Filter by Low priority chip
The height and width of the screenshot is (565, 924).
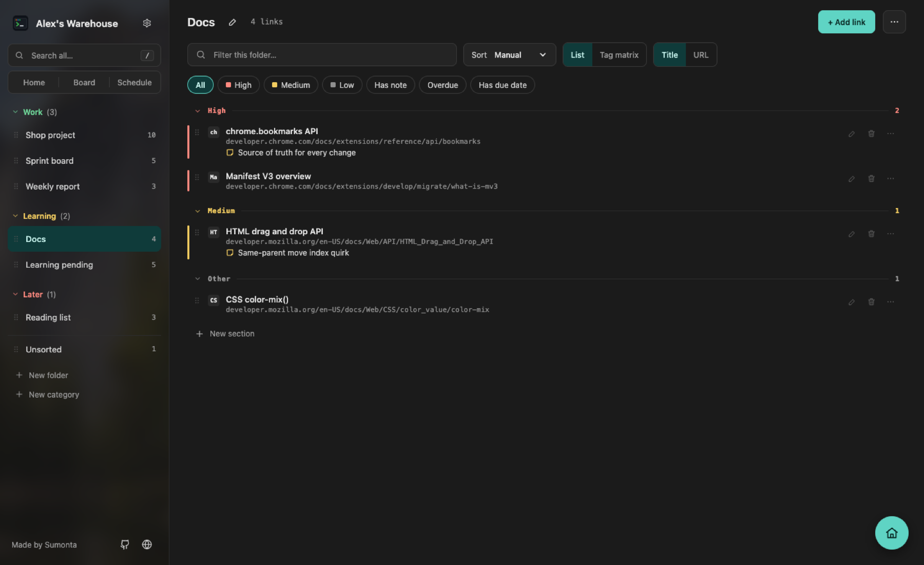tap(342, 85)
